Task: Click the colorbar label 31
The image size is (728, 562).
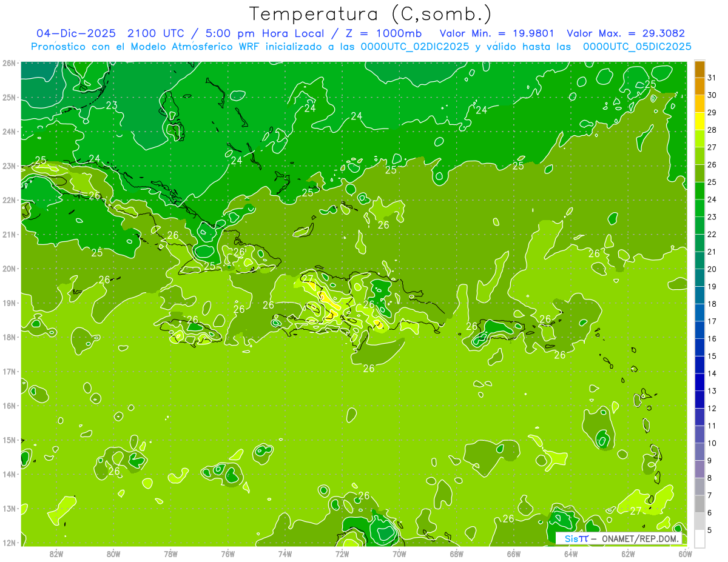Action: point(712,78)
